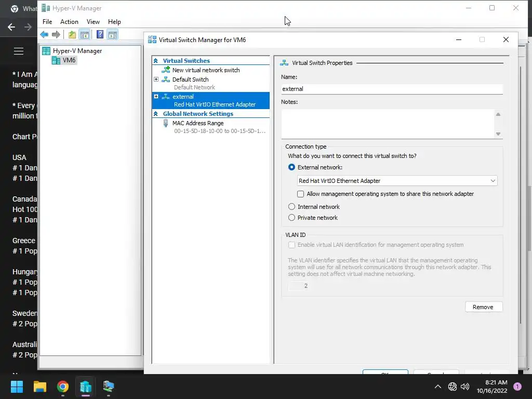The width and height of the screenshot is (532, 399).
Task: Select the Private network radio button
Action: tap(291, 218)
